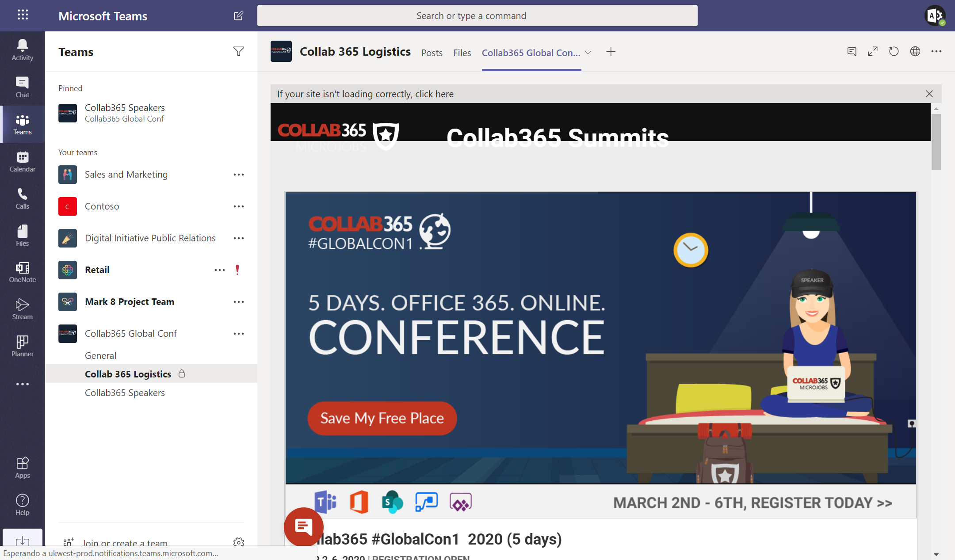Click the embedded page vertical scrollbar thumb
This screenshot has height=560, width=955.
tap(936, 142)
